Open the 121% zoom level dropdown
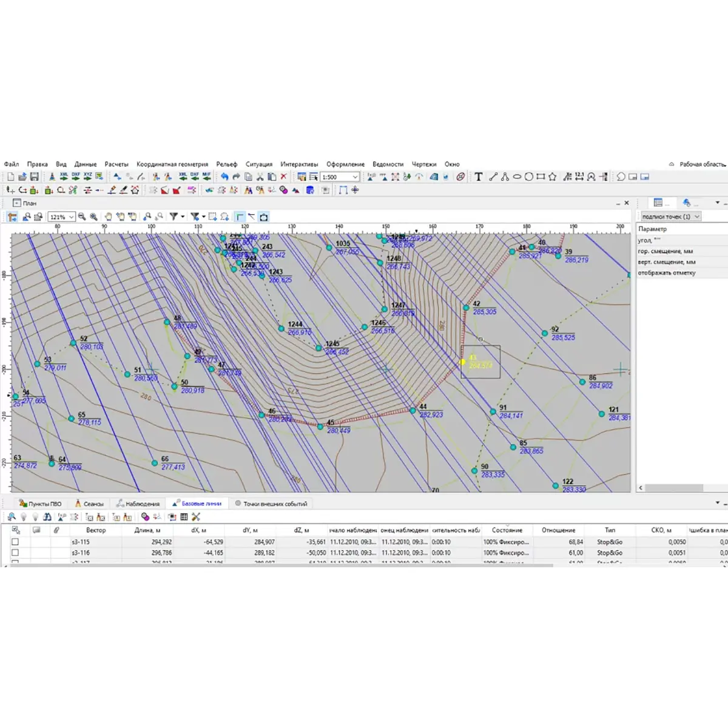728x728 pixels. [x=72, y=217]
